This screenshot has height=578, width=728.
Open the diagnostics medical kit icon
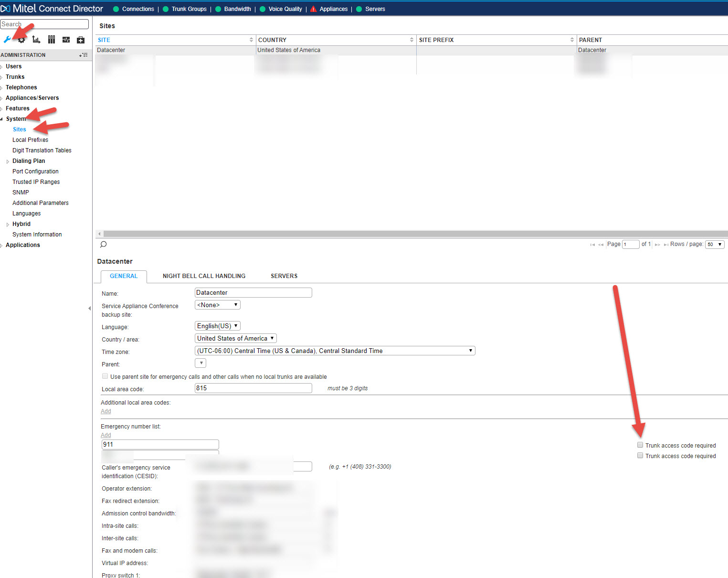coord(81,40)
